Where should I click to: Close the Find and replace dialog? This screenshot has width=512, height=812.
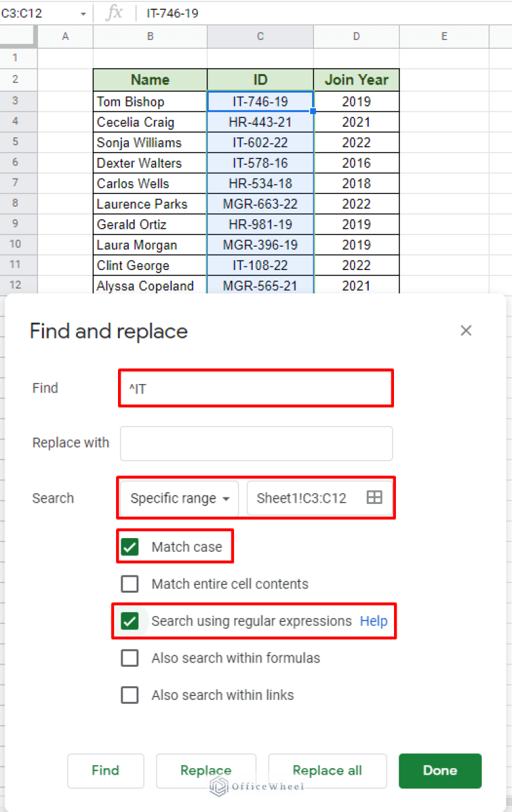click(x=465, y=330)
